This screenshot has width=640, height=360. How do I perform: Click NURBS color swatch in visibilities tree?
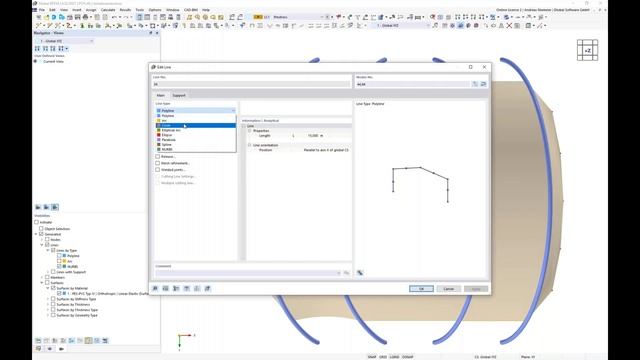click(64, 266)
